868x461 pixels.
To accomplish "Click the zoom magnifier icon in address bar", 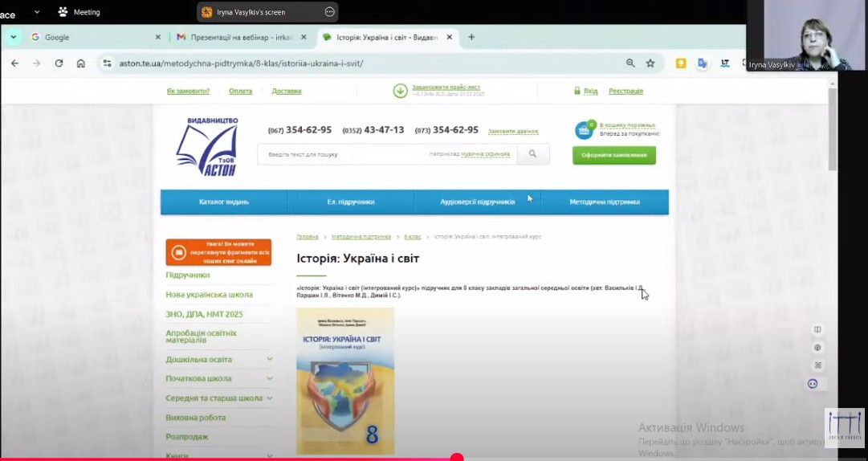I will click(630, 63).
